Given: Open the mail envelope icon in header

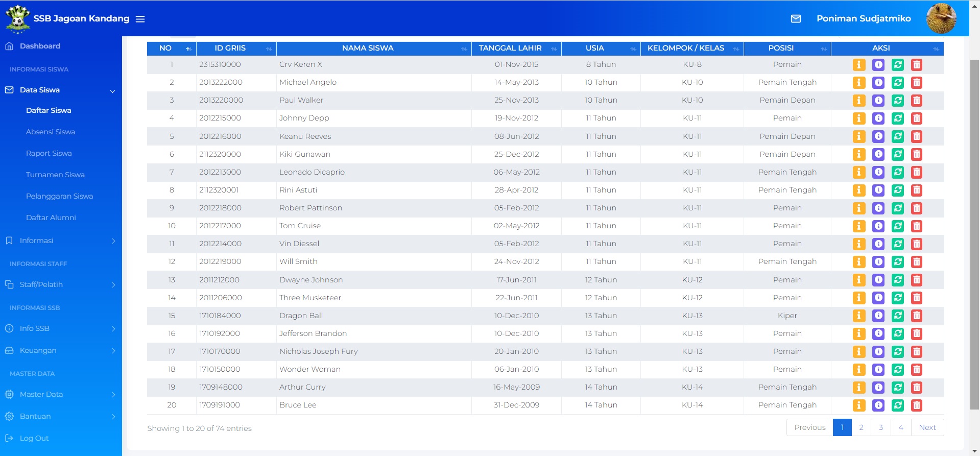Looking at the screenshot, I should [x=796, y=19].
